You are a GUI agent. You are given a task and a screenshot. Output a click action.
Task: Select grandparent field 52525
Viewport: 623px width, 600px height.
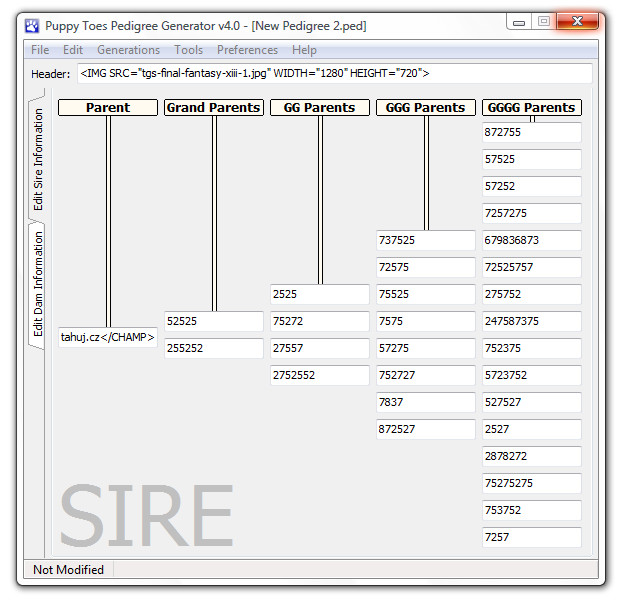click(x=214, y=321)
